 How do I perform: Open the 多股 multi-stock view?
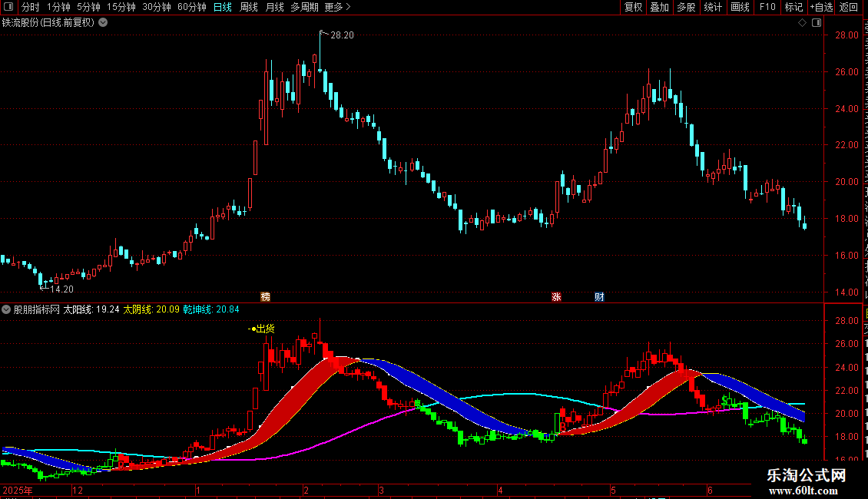tap(686, 7)
